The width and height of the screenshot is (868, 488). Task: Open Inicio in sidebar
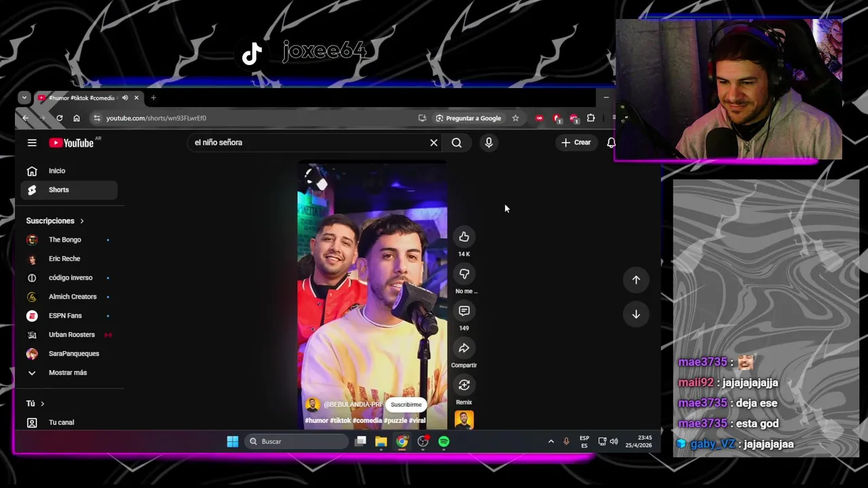point(69,171)
